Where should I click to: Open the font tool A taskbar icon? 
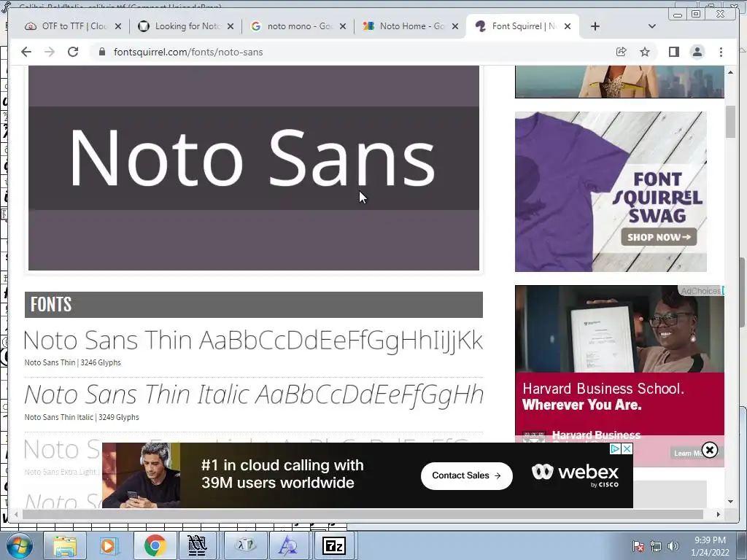(289, 545)
